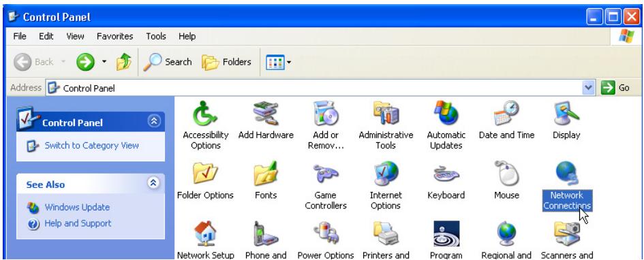Open the Help menu
Screen dimensions: 644x260
(187, 37)
